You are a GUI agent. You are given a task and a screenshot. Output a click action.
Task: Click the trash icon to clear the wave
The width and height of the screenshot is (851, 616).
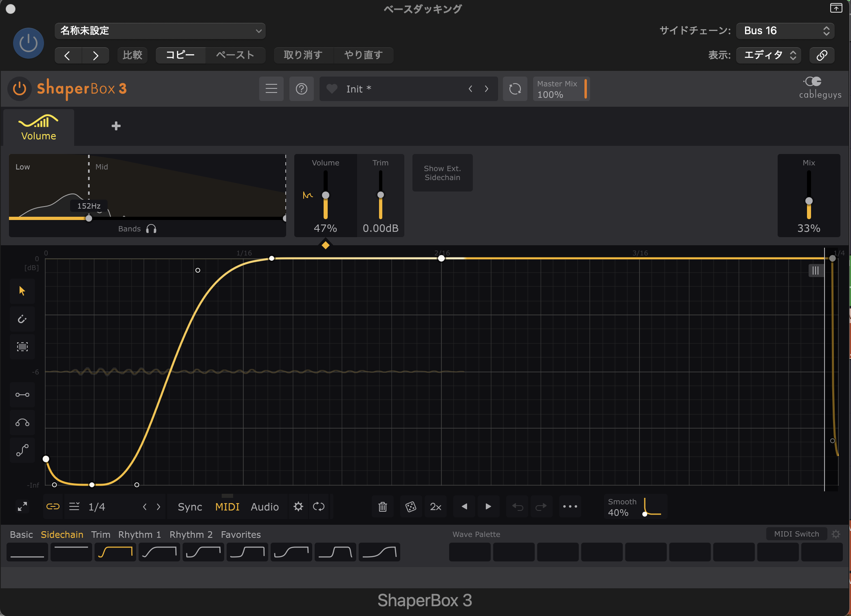point(383,507)
